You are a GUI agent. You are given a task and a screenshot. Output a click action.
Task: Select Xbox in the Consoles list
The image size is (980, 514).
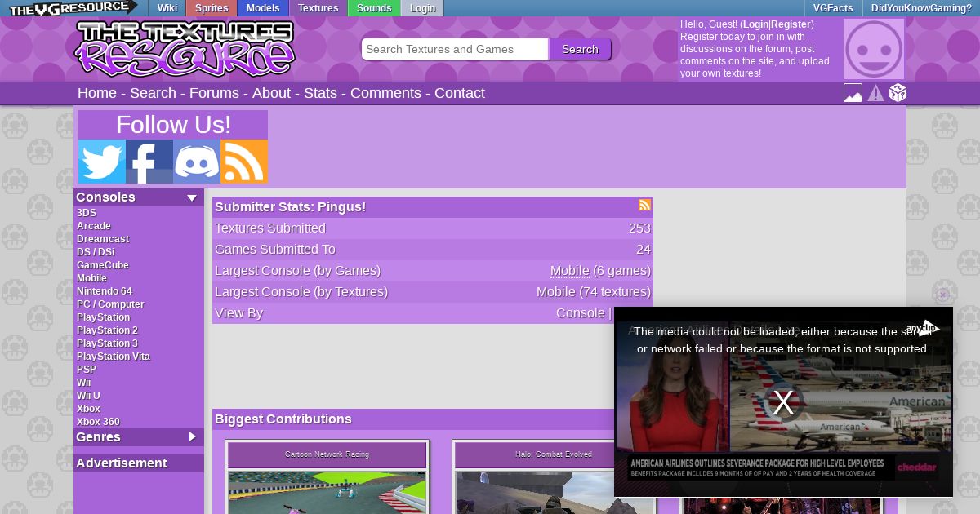(88, 409)
